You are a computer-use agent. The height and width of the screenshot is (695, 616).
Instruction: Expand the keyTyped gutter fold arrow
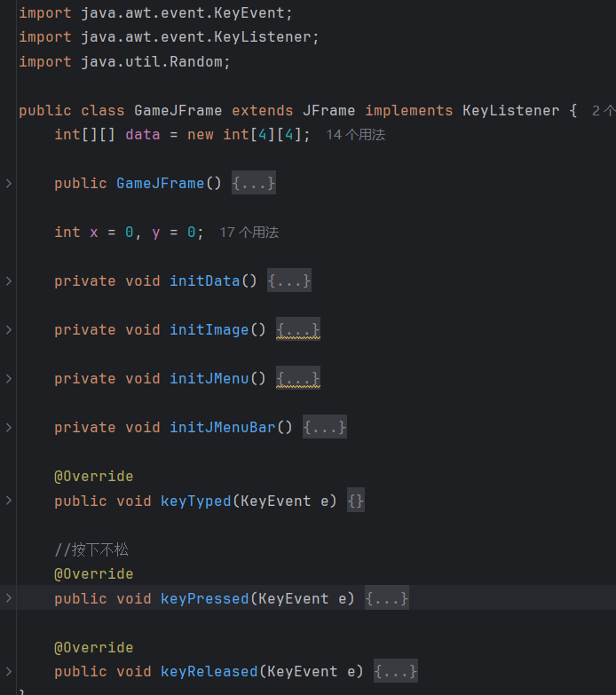[8, 501]
